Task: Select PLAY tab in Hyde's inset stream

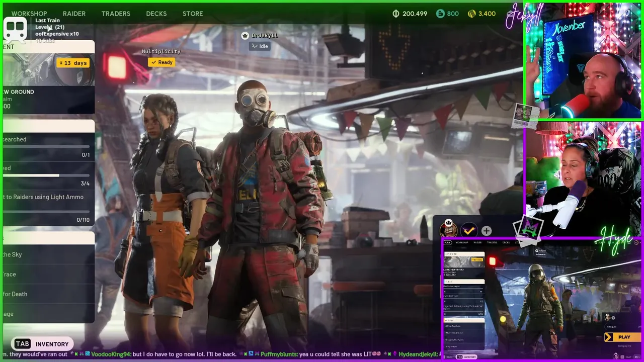Action: coord(447,242)
